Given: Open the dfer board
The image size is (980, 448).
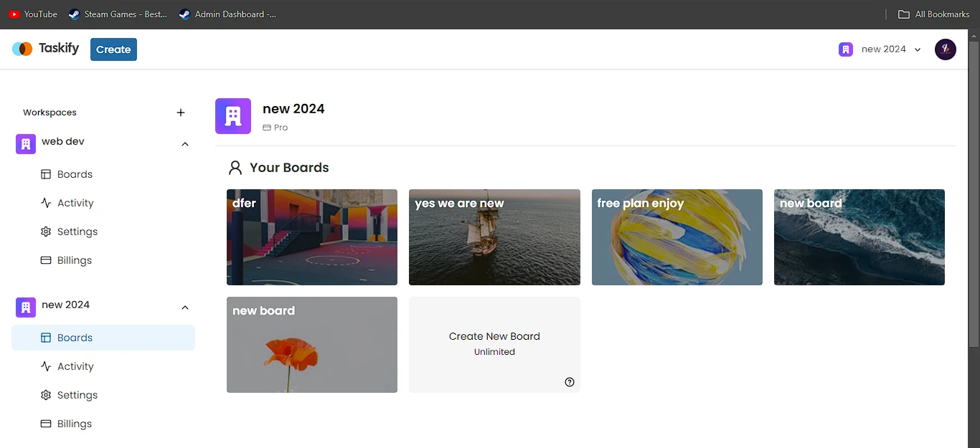Looking at the screenshot, I should 312,237.
